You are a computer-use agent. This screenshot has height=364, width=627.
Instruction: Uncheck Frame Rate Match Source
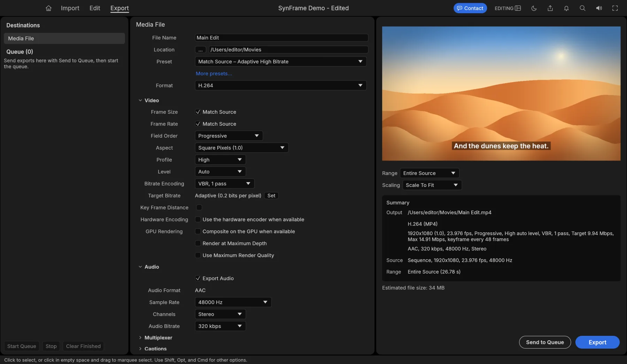coord(198,124)
